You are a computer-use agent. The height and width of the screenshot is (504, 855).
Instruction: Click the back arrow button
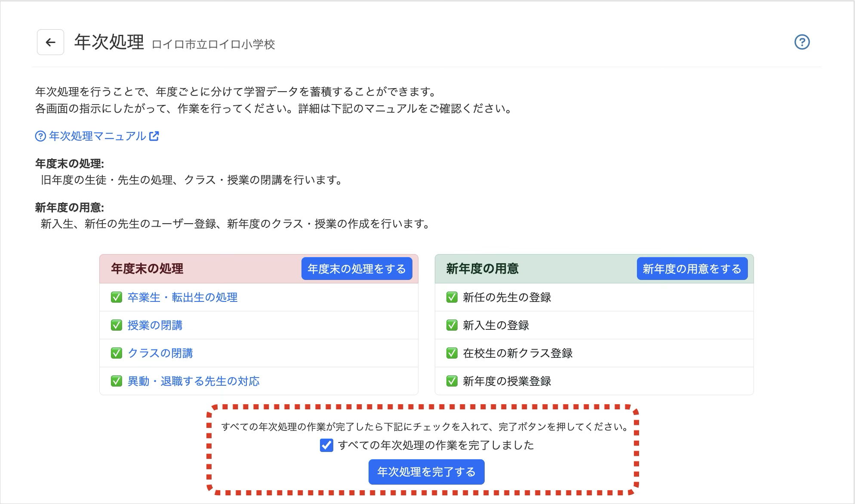coord(50,42)
